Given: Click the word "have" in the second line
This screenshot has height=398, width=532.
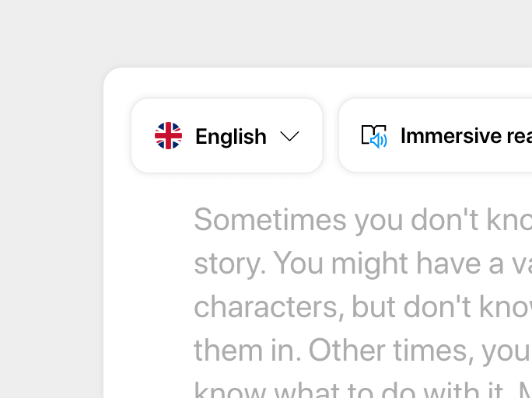Looking at the screenshot, I should [450, 264].
